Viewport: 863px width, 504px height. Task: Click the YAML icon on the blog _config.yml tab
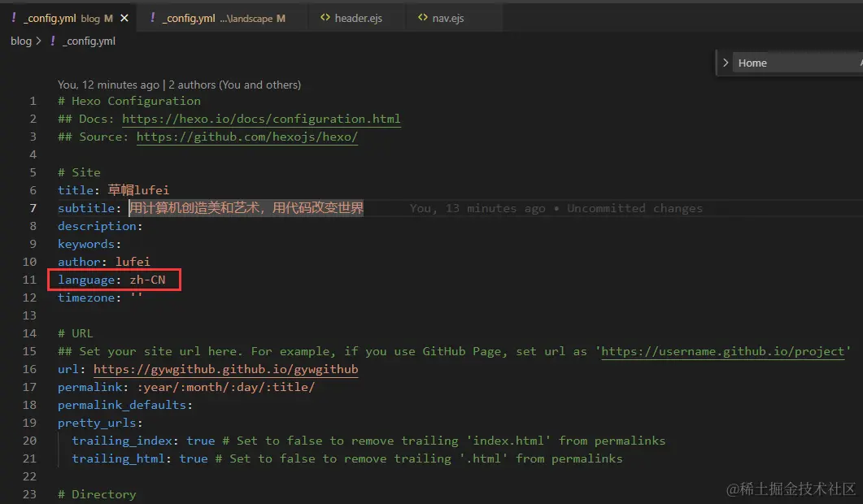click(x=14, y=18)
